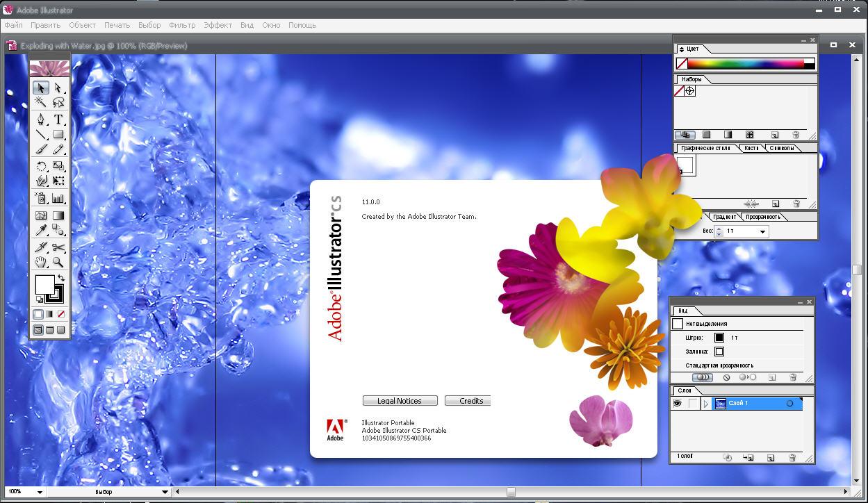Set toolbox paint mode to Gradient
The image size is (868, 503).
point(49,315)
